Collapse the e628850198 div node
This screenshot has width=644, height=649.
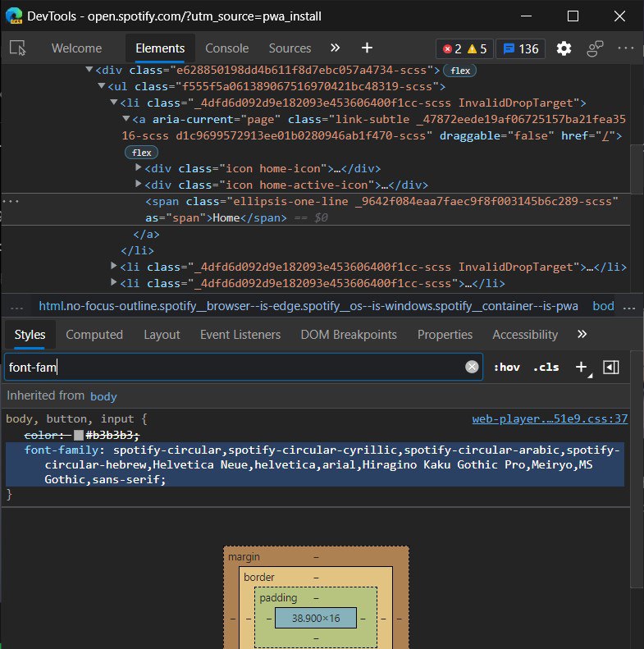[89, 70]
